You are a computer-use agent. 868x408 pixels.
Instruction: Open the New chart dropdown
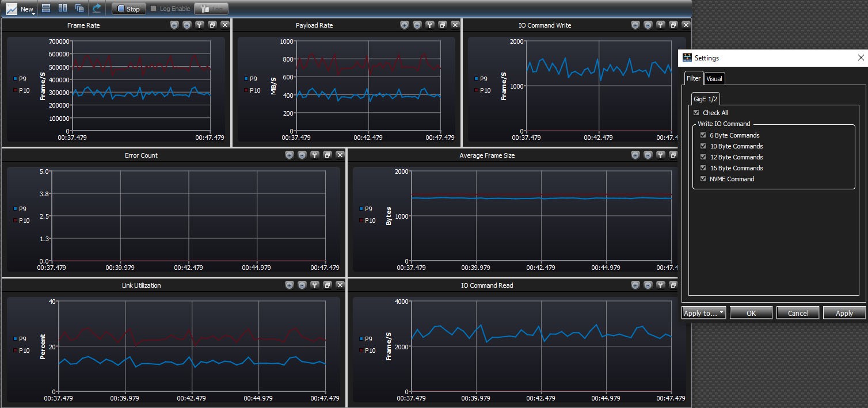21,9
